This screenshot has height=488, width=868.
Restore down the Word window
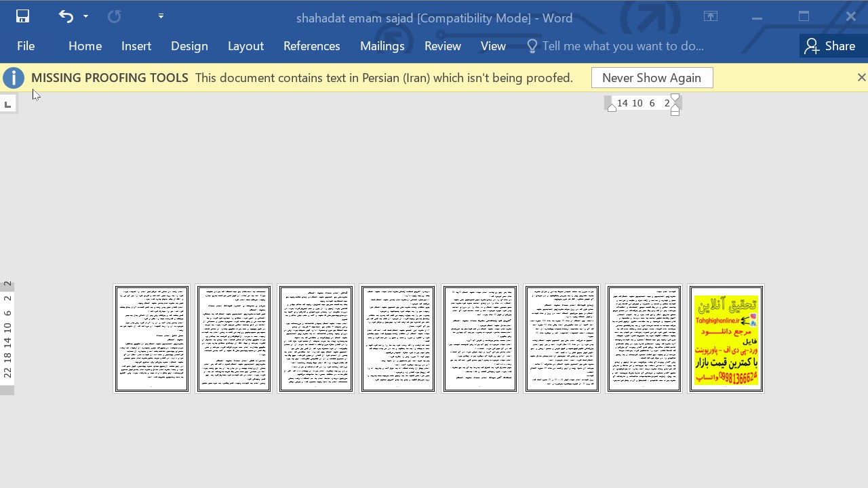[x=804, y=17]
